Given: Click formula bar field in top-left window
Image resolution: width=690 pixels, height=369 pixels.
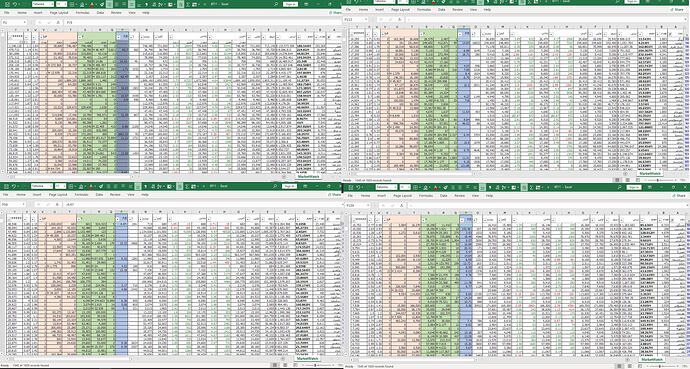Looking at the screenshot, I should click(202, 22).
